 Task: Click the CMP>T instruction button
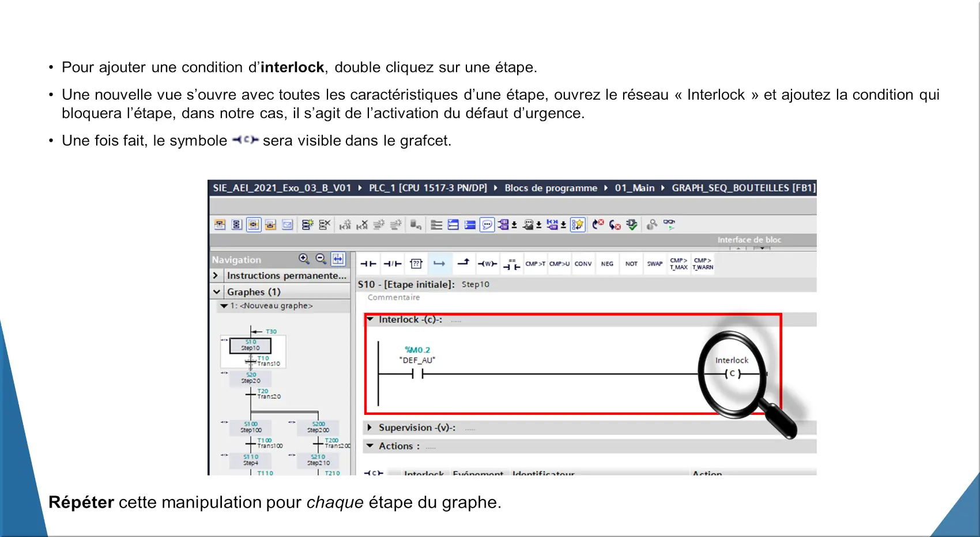point(535,264)
